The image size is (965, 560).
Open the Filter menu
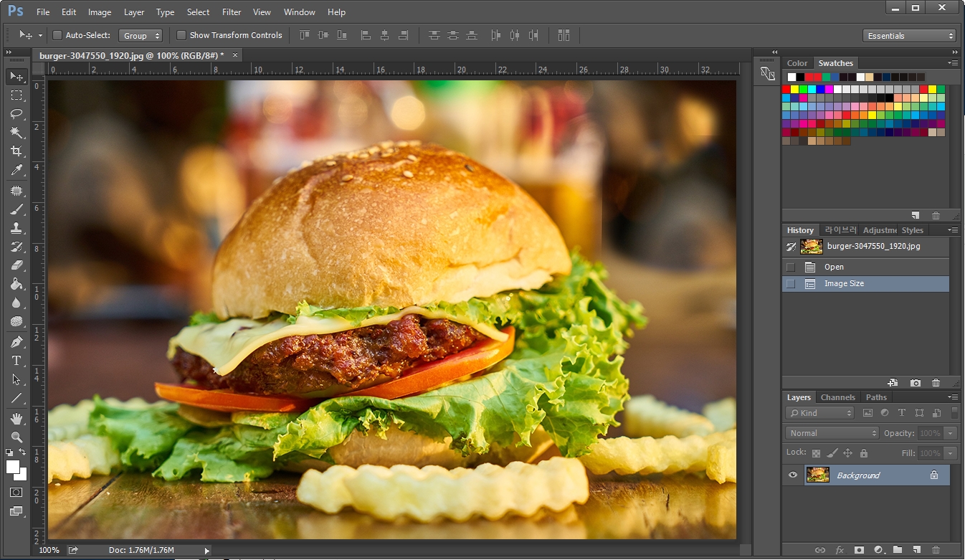232,12
